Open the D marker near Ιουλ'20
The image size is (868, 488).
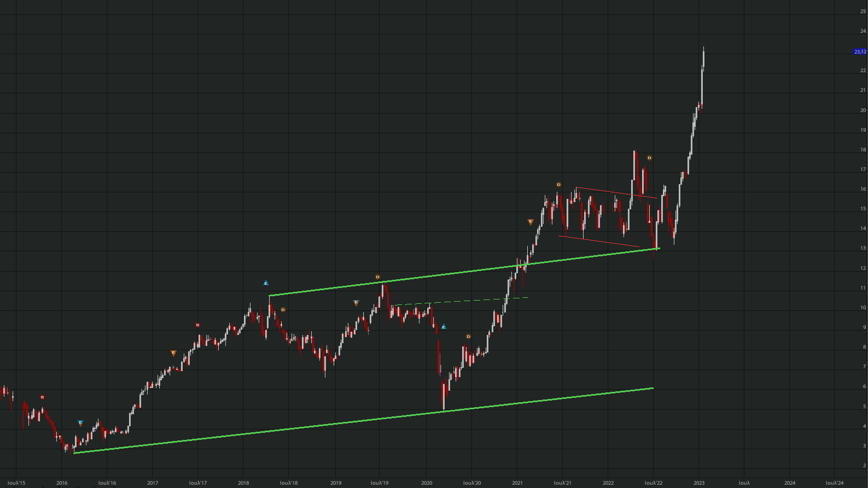point(468,337)
